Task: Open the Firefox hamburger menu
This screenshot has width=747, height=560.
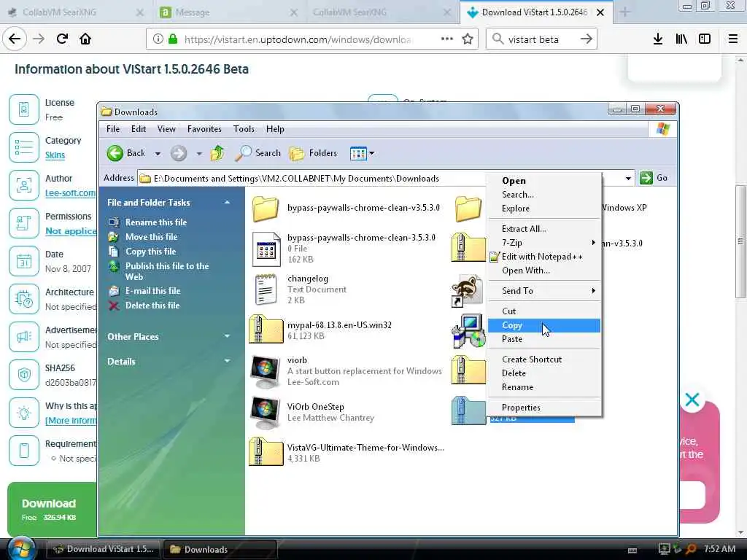Action: (x=732, y=39)
